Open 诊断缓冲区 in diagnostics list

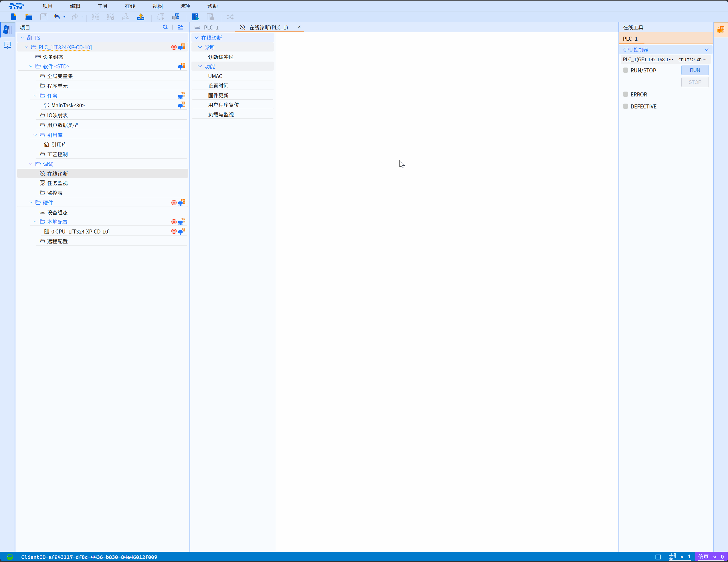[221, 57]
